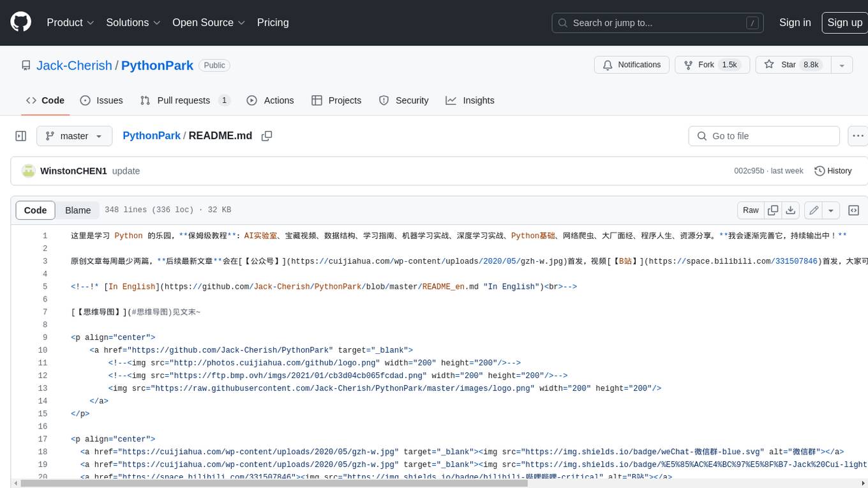868x488 pixels.
Task: Select line number 9
Action: (x=45, y=337)
